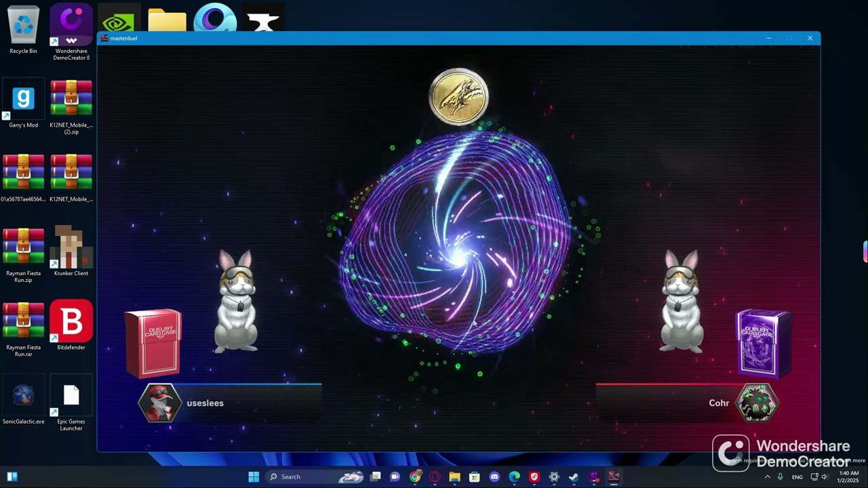The height and width of the screenshot is (488, 868).
Task: Select the Garry's Mod desktop shortcut
Action: [23, 104]
